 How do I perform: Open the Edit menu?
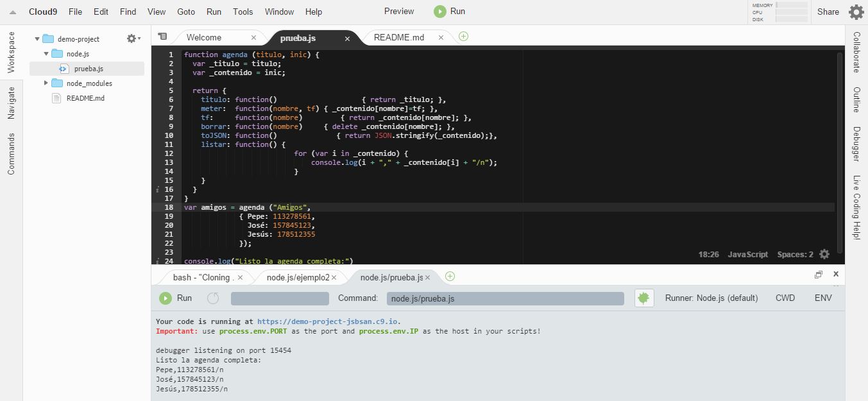[x=101, y=12]
